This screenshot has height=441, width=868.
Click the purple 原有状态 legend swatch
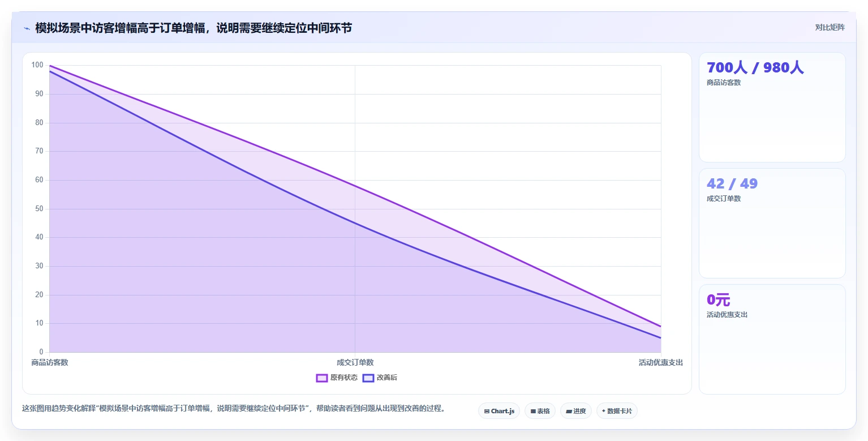pyautogui.click(x=322, y=378)
